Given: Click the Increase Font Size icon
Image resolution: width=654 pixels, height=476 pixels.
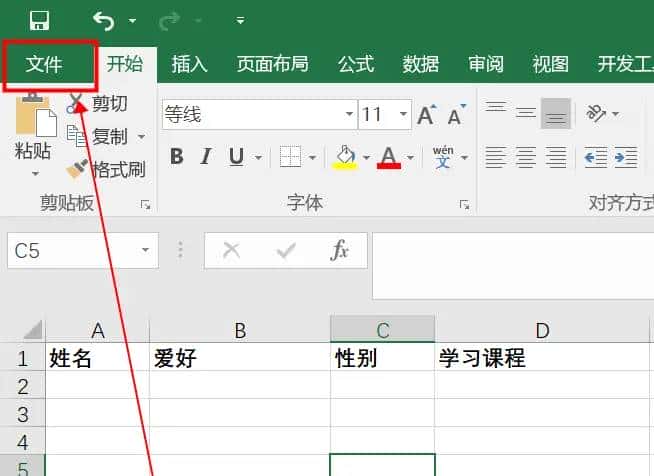Looking at the screenshot, I should click(427, 114).
